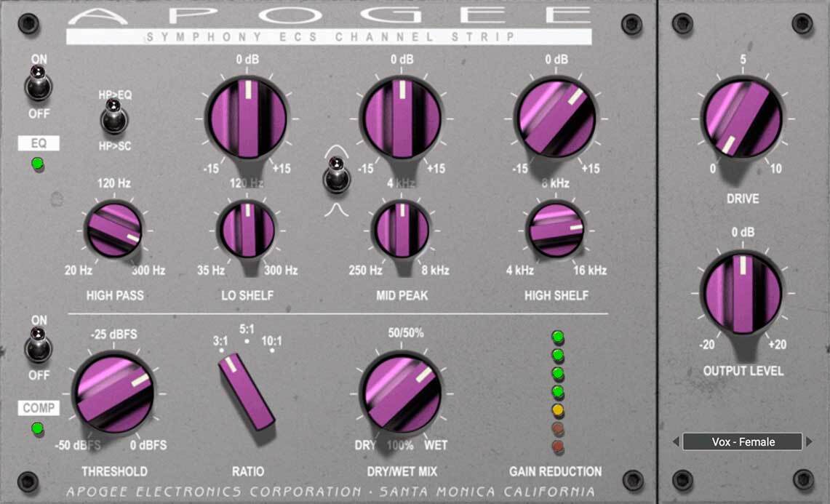Screen dimensions: 830x504
Task: Toggle the COMP ON/OFF switch
Action: point(37,345)
